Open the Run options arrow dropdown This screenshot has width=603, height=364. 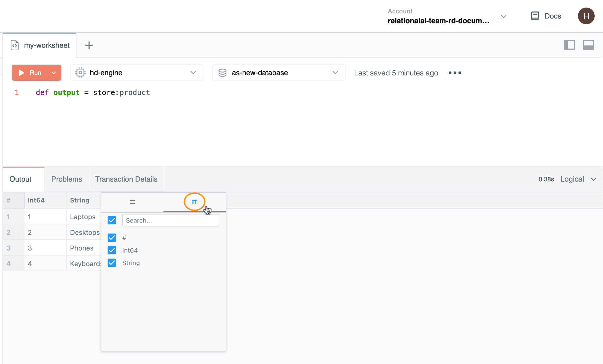(54, 73)
